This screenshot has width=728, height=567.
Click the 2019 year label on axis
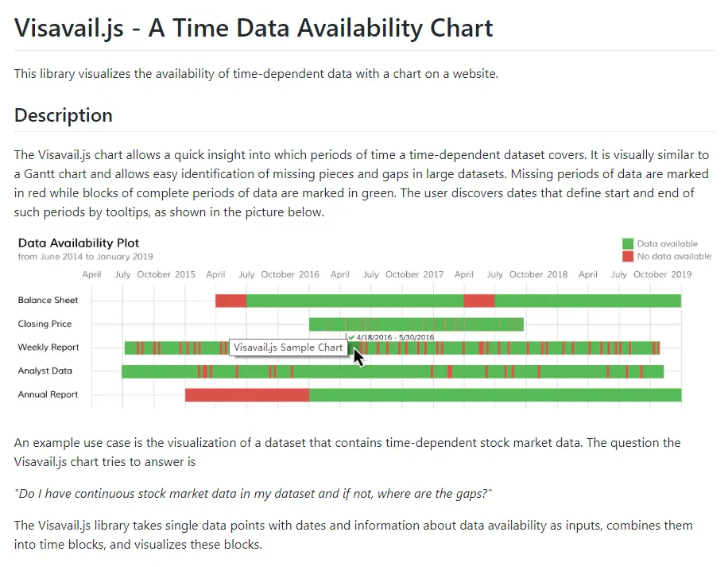[x=681, y=274]
